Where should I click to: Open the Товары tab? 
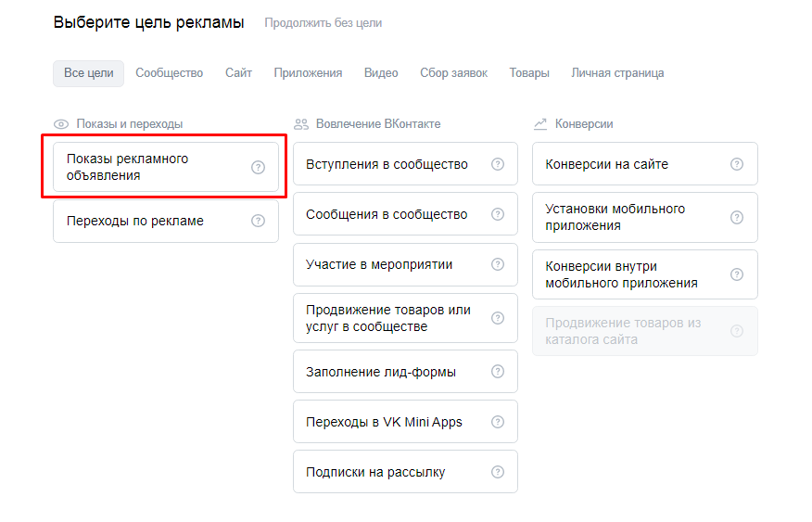point(529,73)
